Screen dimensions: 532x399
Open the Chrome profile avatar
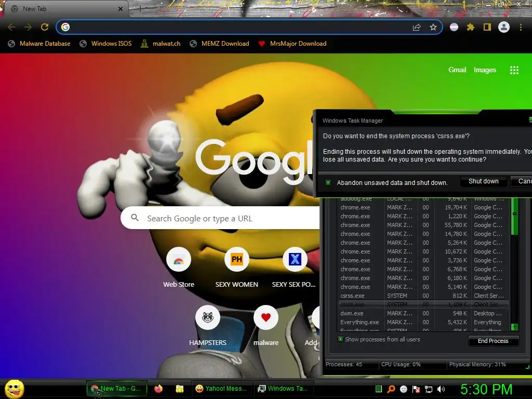click(x=504, y=27)
